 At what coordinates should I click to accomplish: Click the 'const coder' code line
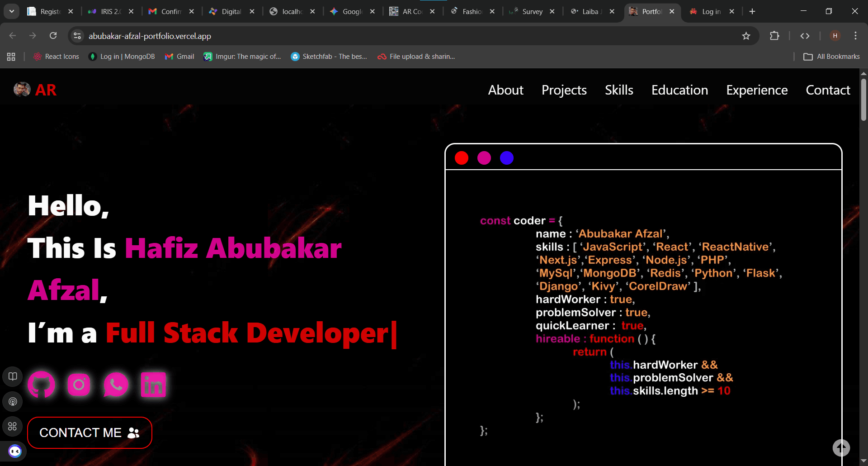521,221
